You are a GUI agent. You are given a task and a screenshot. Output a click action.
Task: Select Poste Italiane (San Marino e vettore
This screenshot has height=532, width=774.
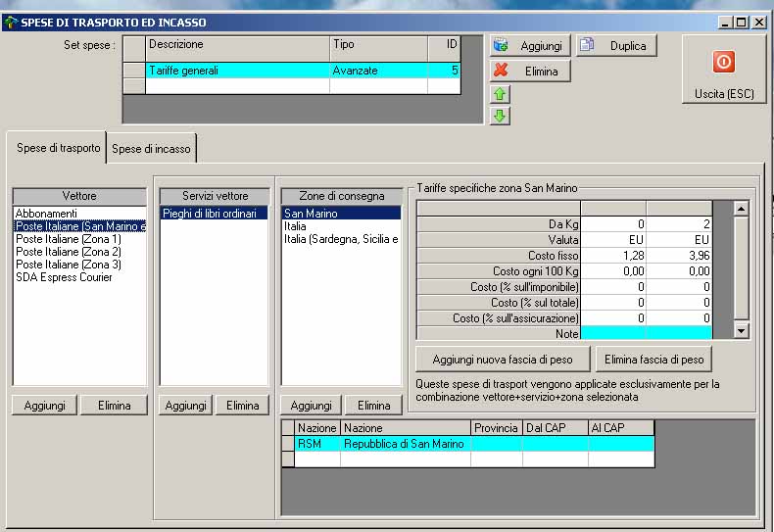click(80, 226)
